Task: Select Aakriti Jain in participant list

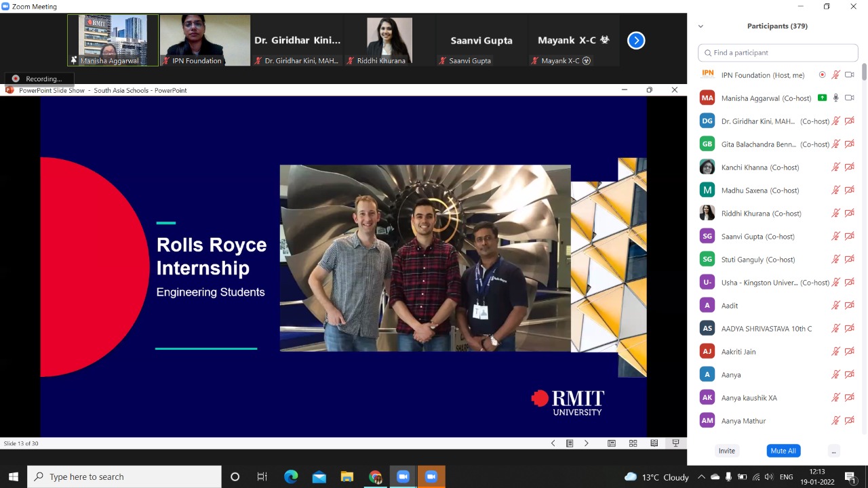Action: [x=738, y=352]
